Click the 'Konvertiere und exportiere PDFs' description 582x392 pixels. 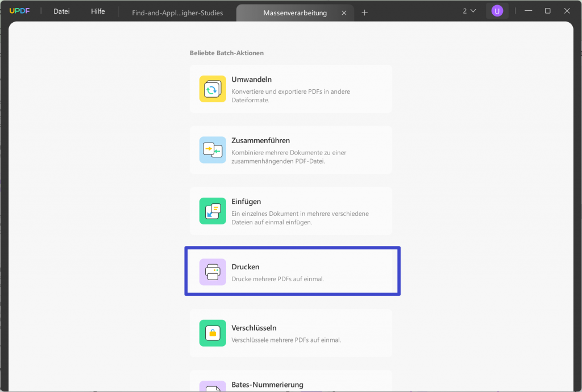pyautogui.click(x=290, y=95)
